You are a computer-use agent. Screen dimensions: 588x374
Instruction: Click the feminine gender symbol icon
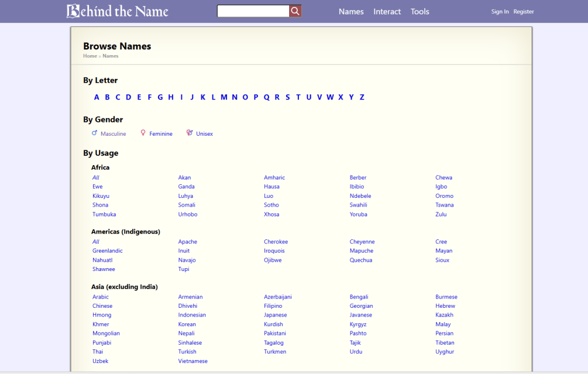coord(143,133)
